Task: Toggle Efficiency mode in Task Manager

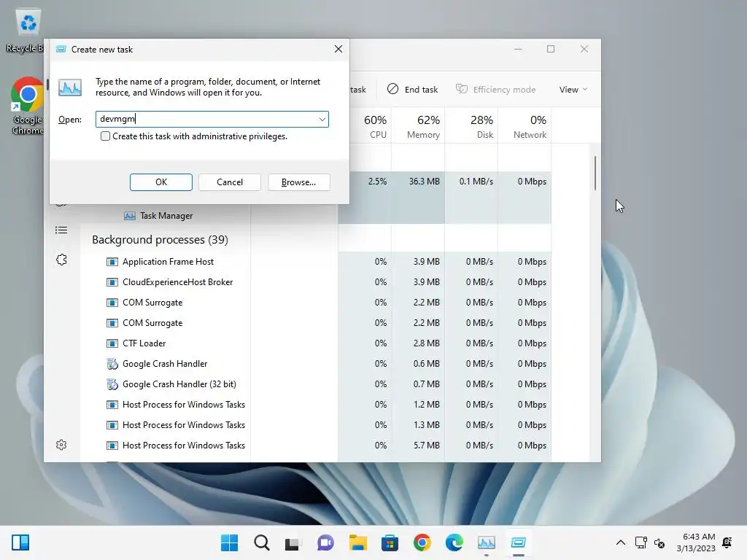Action: (495, 90)
